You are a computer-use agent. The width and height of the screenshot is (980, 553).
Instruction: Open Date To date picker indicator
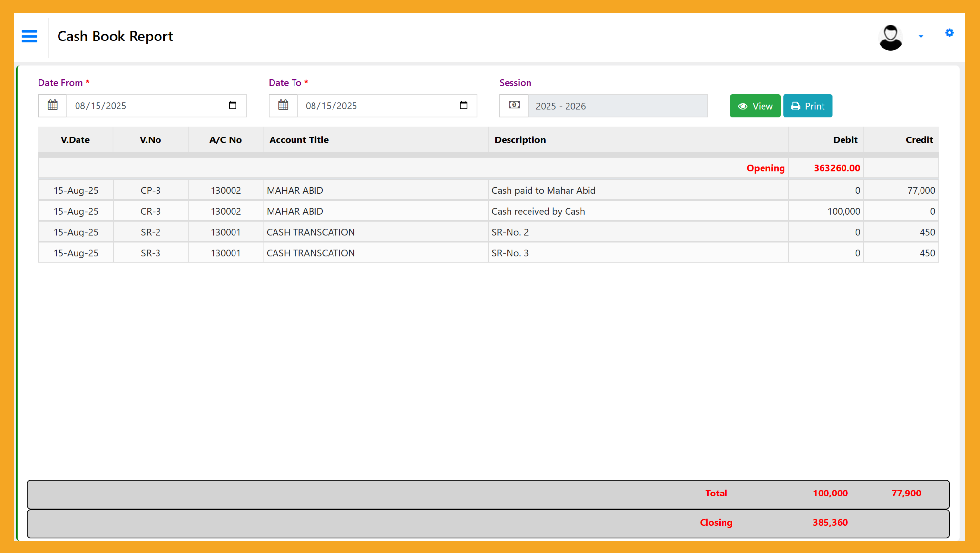point(463,105)
